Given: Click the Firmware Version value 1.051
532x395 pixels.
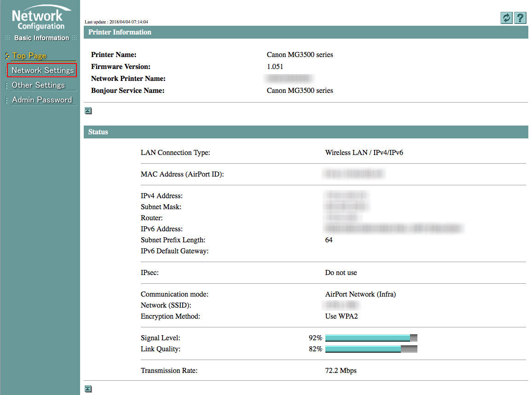Looking at the screenshot, I should click(275, 67).
